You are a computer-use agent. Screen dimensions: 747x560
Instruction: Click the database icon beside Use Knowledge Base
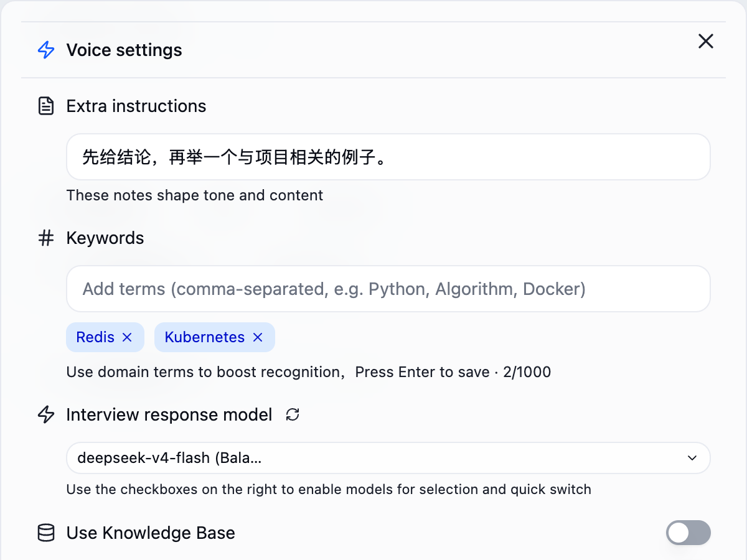coord(46,533)
